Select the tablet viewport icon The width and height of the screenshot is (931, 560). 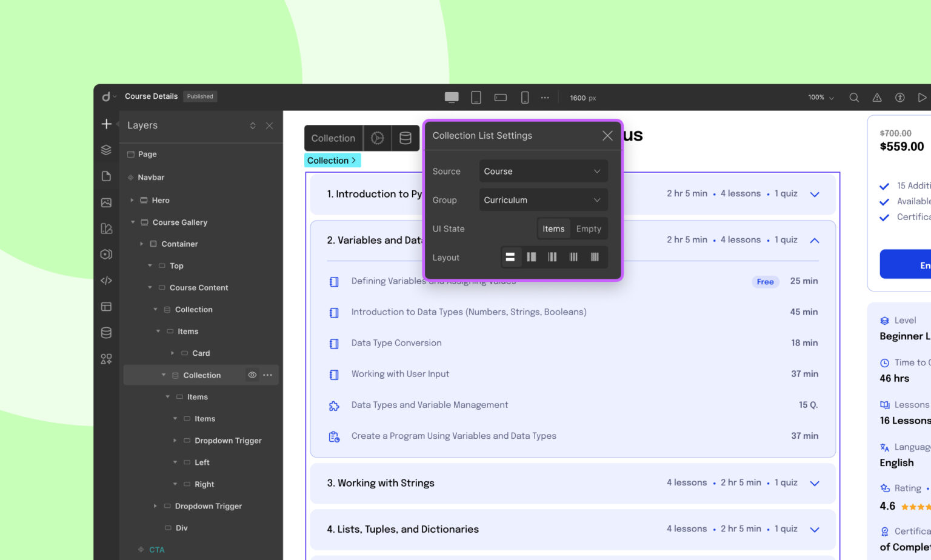pos(476,98)
